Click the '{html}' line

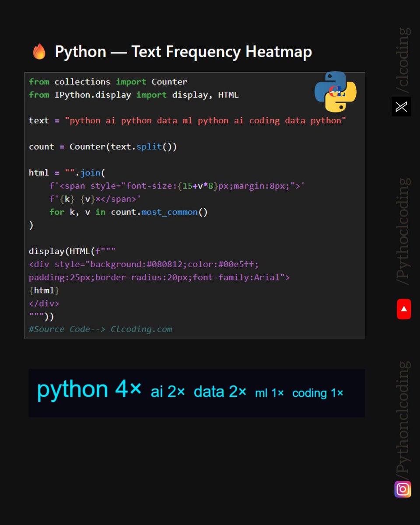click(44, 290)
